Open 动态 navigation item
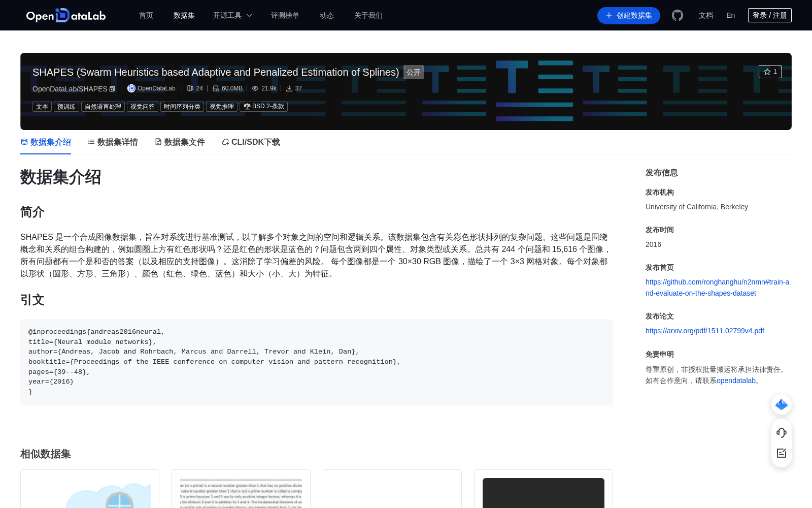This screenshot has height=508, width=812. coord(327,15)
